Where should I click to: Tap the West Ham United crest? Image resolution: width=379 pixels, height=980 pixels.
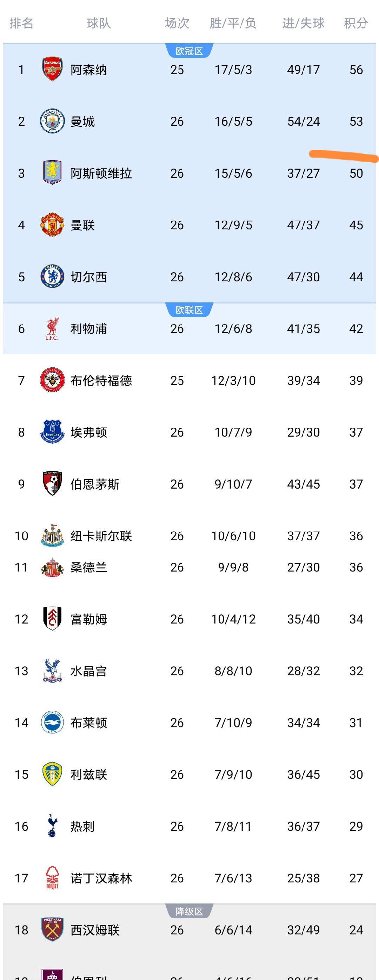click(x=52, y=929)
